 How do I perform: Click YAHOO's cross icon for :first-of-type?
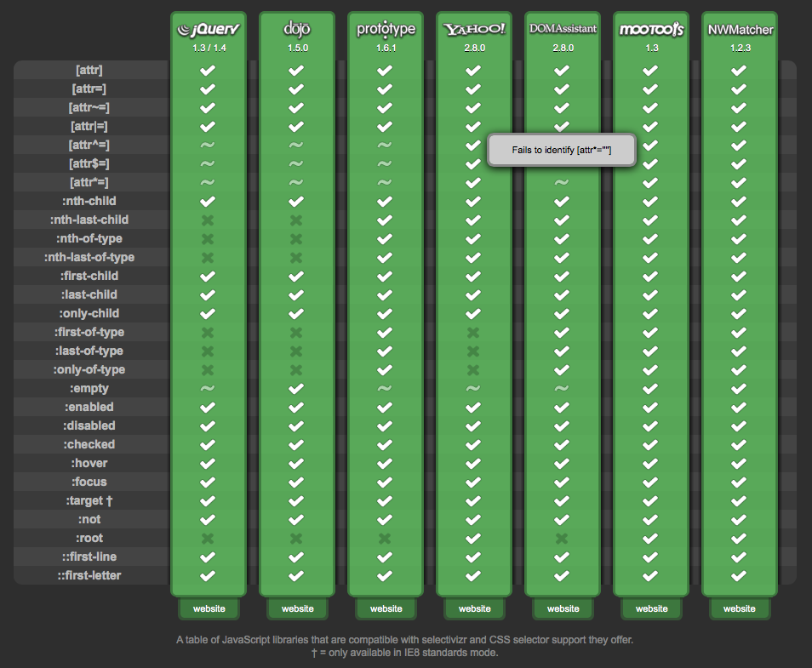point(473,332)
